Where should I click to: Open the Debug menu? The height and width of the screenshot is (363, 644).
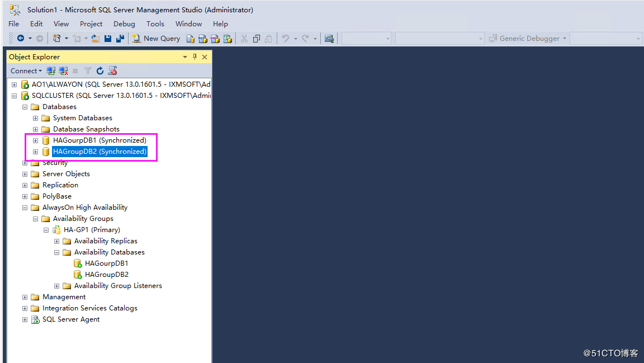[124, 23]
